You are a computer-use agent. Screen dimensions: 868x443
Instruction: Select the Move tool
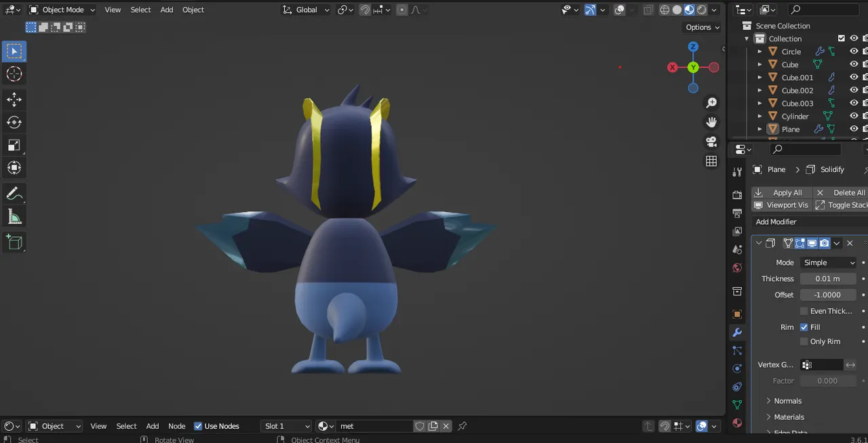pyautogui.click(x=14, y=100)
